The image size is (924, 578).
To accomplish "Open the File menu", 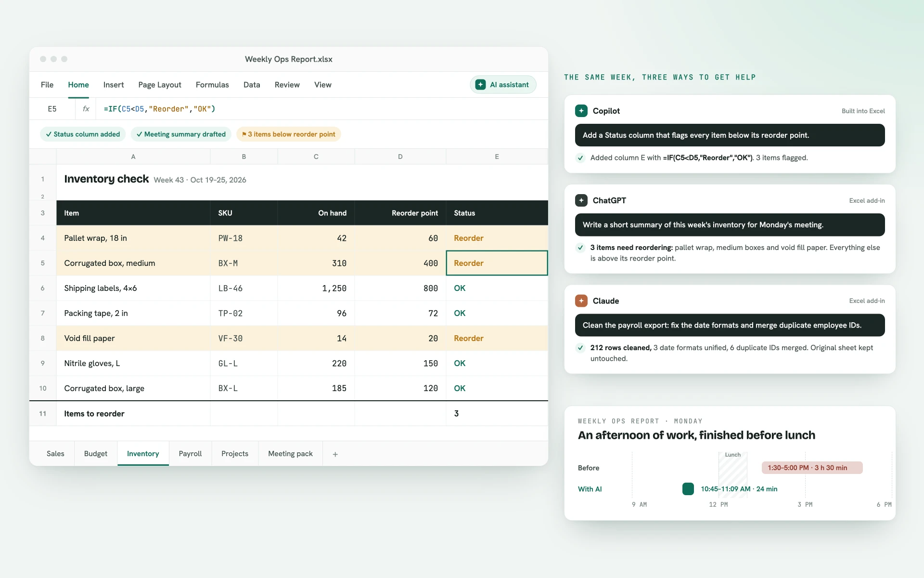I will (47, 85).
